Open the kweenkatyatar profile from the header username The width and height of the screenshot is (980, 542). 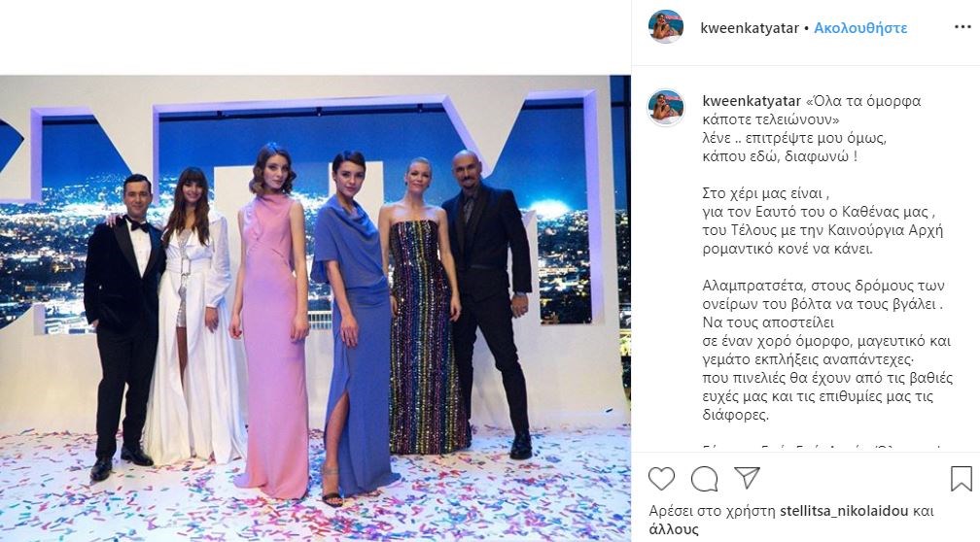tap(750, 28)
